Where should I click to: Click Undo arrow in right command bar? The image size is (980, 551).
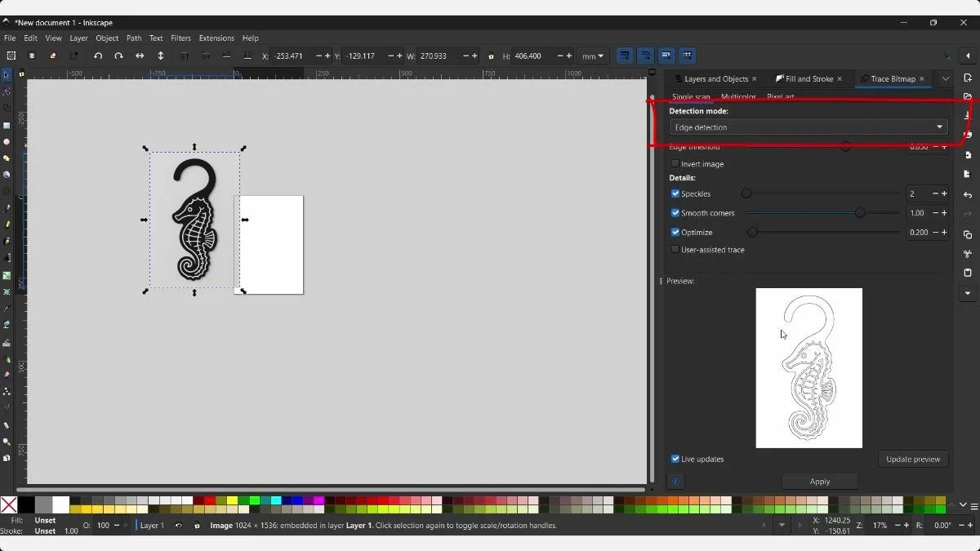pos(968,195)
